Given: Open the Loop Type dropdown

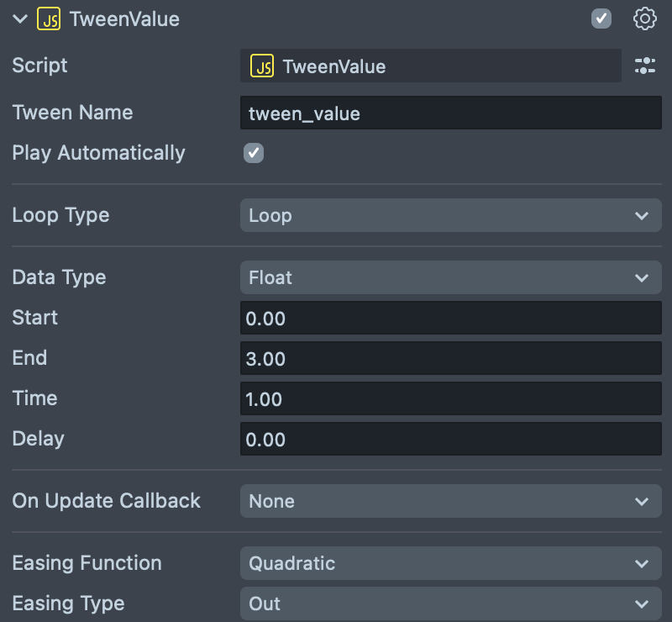Looking at the screenshot, I should (x=450, y=215).
